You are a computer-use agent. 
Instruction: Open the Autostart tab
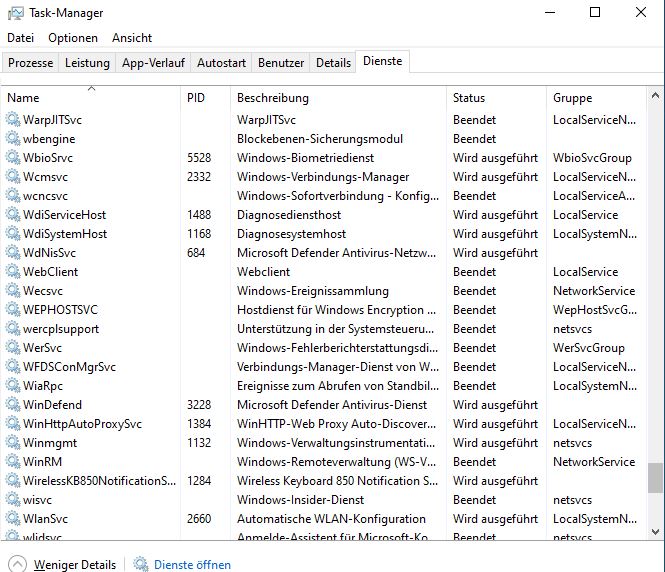[x=221, y=63]
